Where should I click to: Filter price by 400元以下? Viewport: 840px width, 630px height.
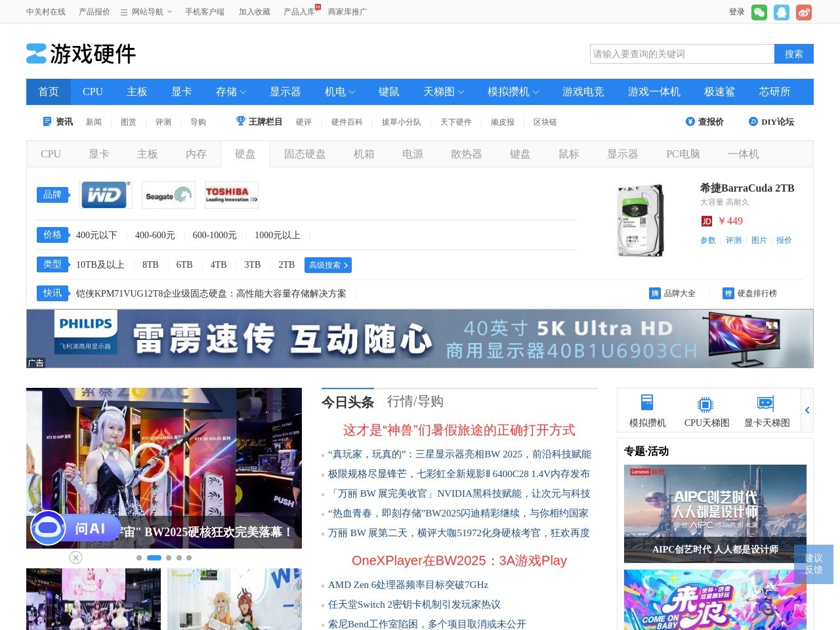pos(96,235)
